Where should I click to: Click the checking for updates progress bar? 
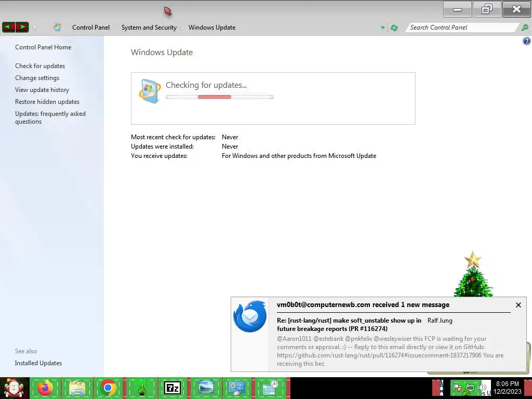pyautogui.click(x=220, y=97)
